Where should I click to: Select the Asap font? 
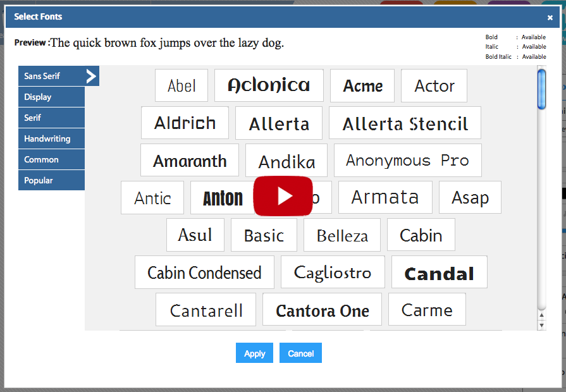(x=470, y=197)
